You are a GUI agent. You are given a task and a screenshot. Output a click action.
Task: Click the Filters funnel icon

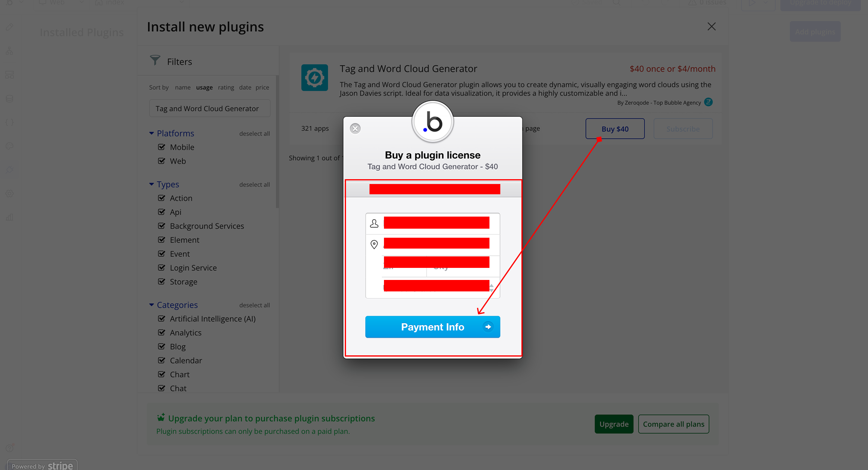point(155,61)
